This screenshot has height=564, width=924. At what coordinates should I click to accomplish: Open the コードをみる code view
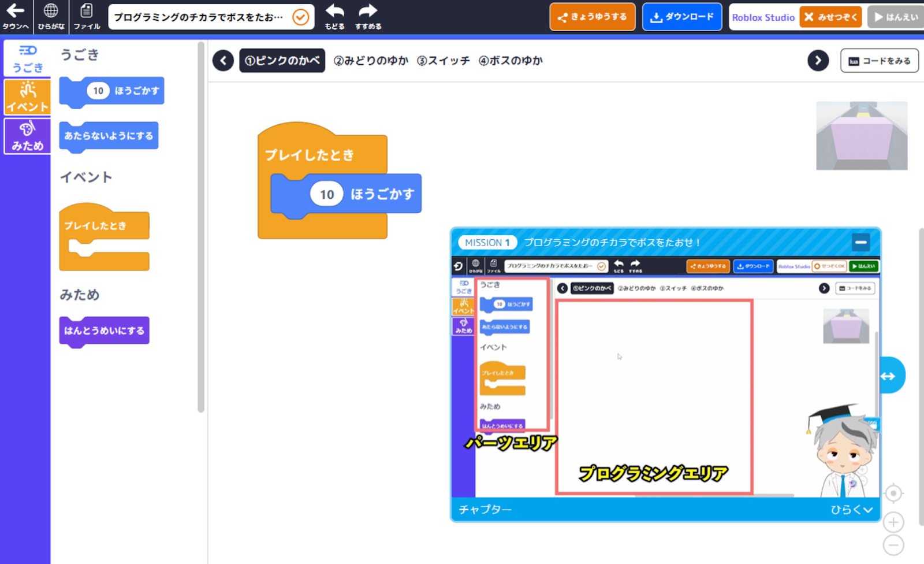879,61
